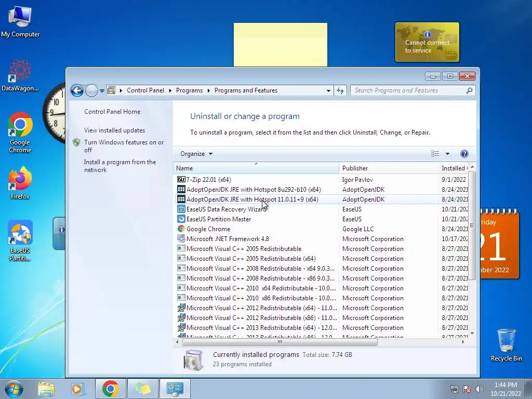Open the Recycle Bin
The image size is (532, 399).
click(x=506, y=345)
